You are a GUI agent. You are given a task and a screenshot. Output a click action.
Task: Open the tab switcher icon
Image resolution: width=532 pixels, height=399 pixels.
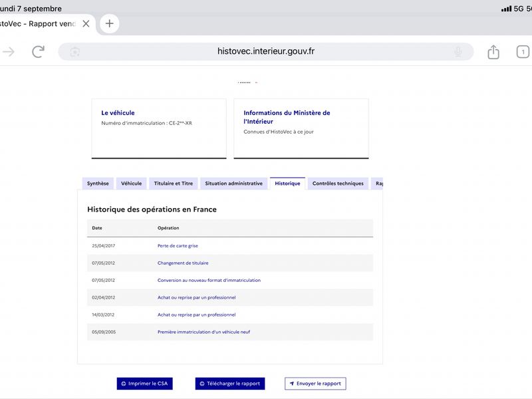point(523,52)
